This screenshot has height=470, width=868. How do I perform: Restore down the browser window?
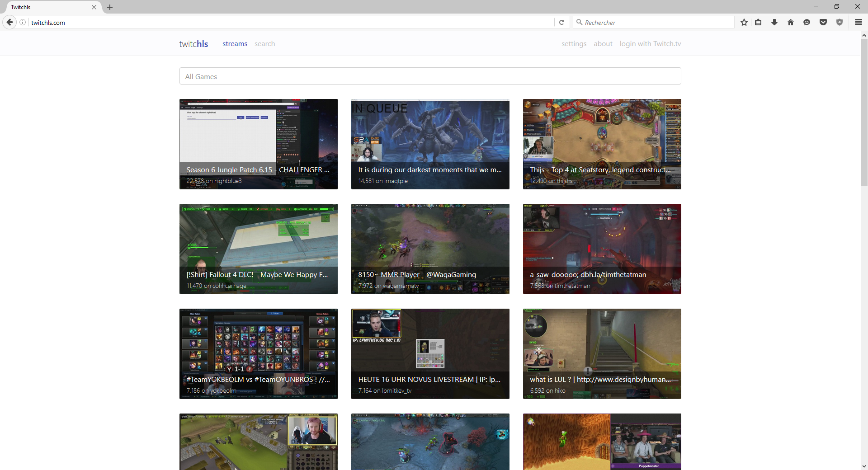(x=836, y=6)
